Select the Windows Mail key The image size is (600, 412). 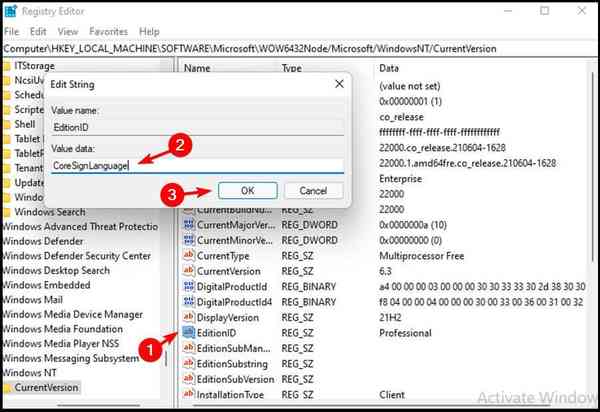coord(33,300)
